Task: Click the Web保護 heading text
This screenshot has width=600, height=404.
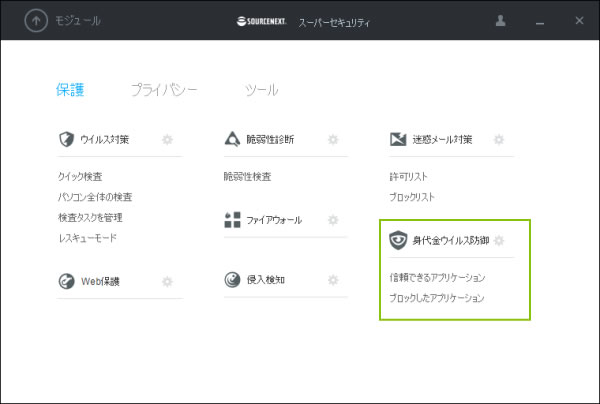Action: pos(100,282)
